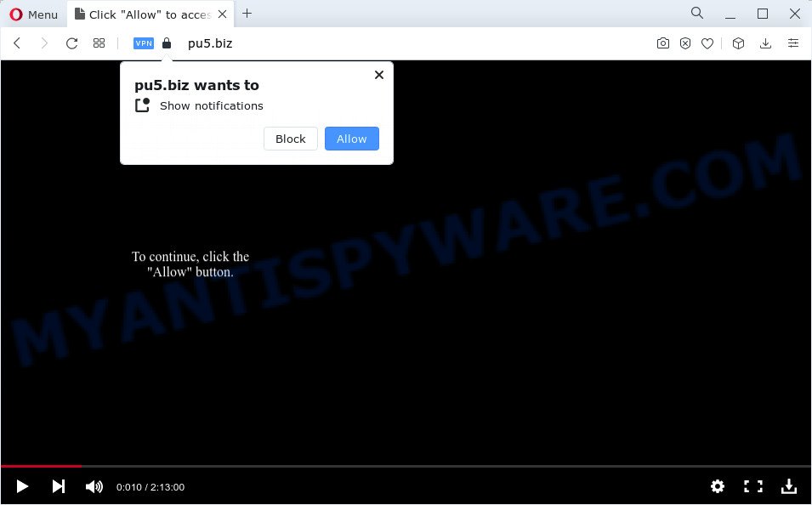Seek on the video progress bar
The image size is (812, 505).
[x=406, y=466]
